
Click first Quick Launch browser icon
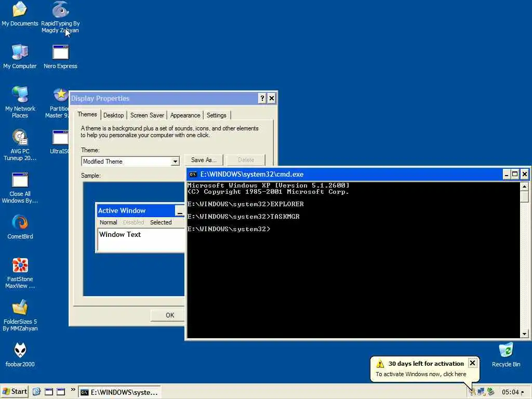point(37,392)
